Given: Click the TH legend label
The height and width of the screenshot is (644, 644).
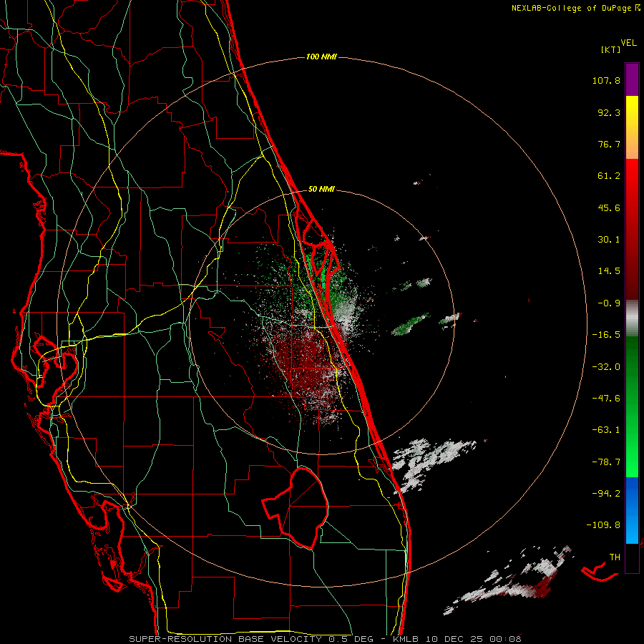Looking at the screenshot, I should tap(615, 557).
